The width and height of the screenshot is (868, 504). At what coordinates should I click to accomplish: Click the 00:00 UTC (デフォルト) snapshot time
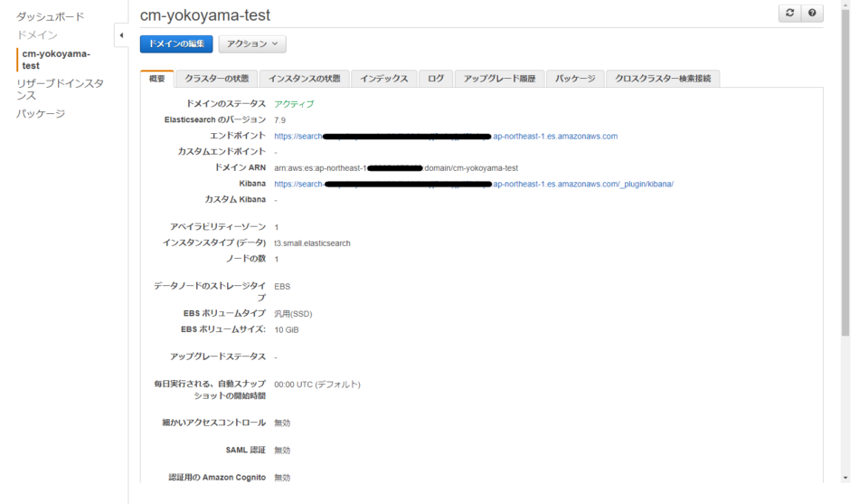[x=317, y=385]
